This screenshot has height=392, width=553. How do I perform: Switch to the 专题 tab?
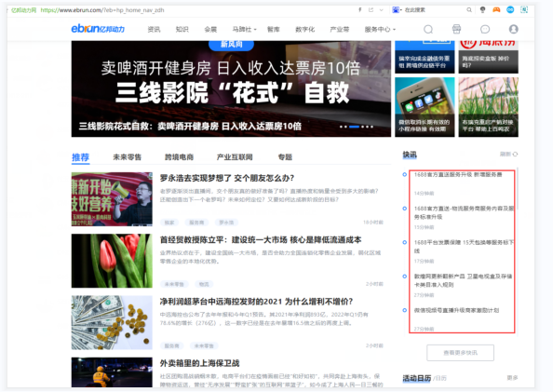(x=285, y=157)
